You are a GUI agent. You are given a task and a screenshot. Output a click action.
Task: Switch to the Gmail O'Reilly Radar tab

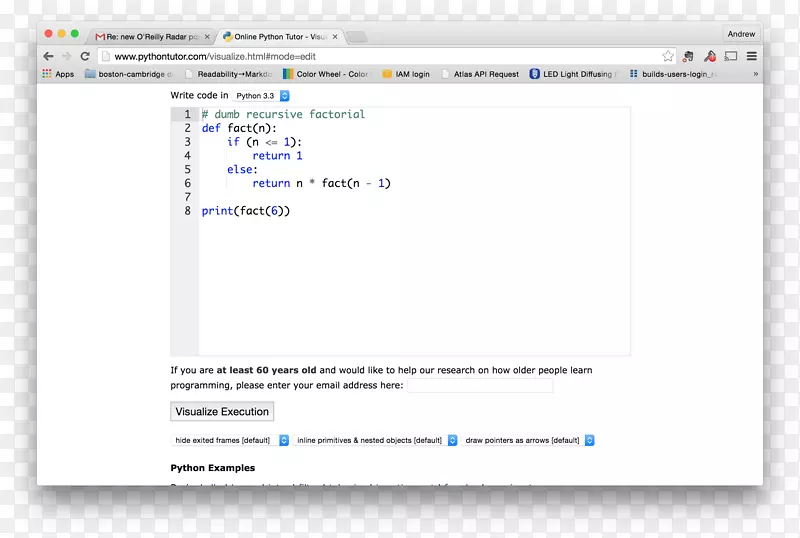coord(151,36)
